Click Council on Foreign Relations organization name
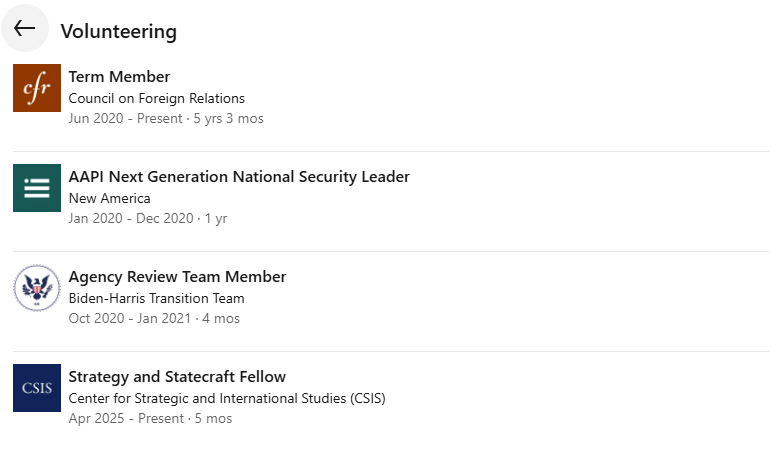The width and height of the screenshot is (784, 452). [x=156, y=98]
